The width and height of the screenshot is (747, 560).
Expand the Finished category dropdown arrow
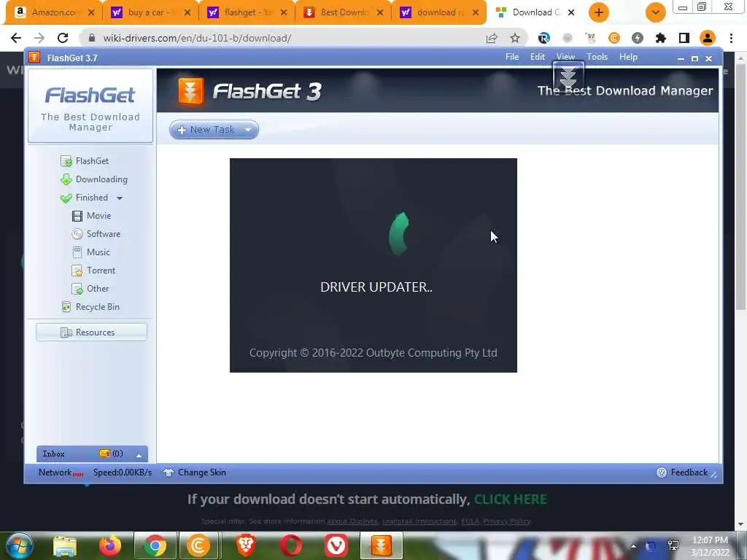[x=120, y=198]
